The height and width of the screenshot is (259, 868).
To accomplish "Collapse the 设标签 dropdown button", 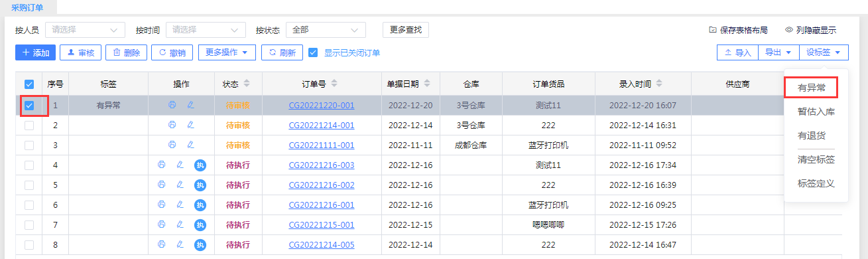I will tap(824, 52).
